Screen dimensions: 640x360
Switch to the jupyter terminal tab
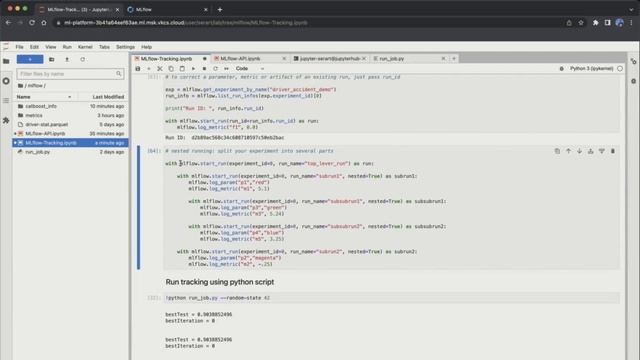tap(329, 59)
